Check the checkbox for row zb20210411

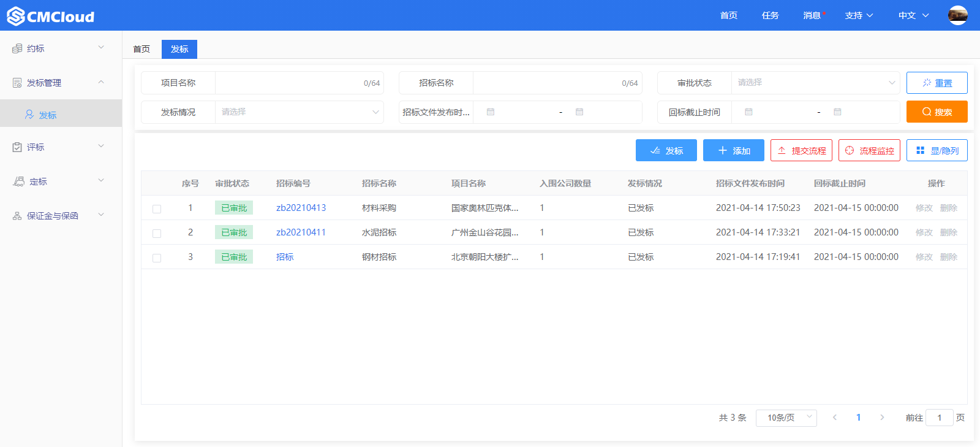[157, 233]
